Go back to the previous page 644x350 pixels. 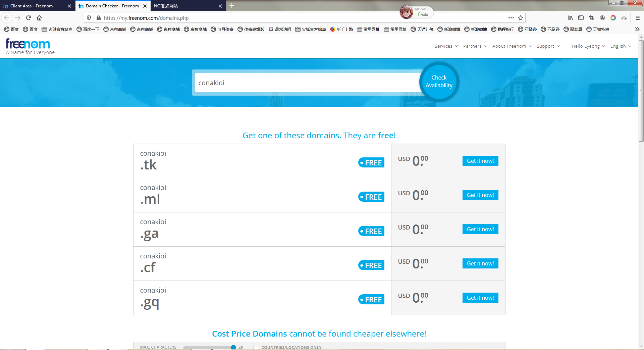pyautogui.click(x=7, y=18)
